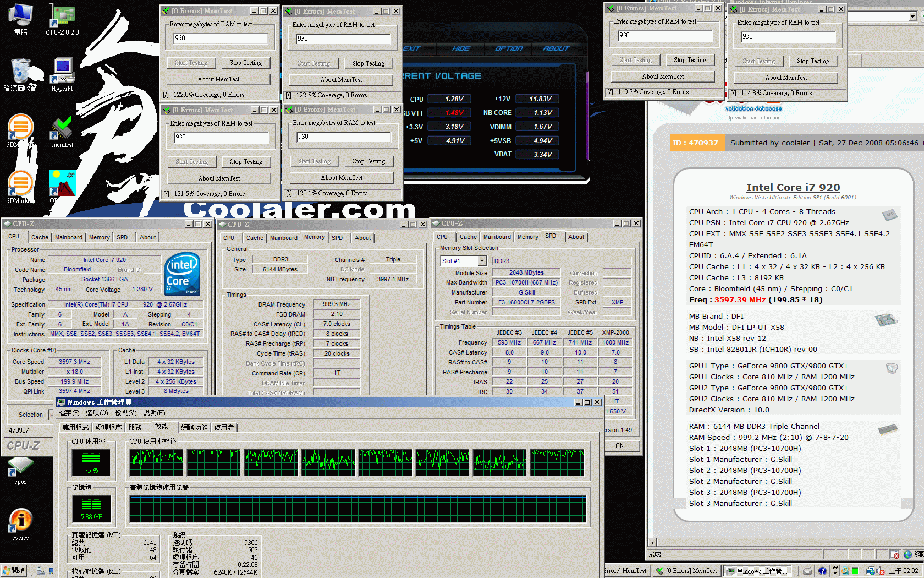Select the 999.3 MHz DRAM Frequency value
This screenshot has height=578, width=924.
coord(337,304)
